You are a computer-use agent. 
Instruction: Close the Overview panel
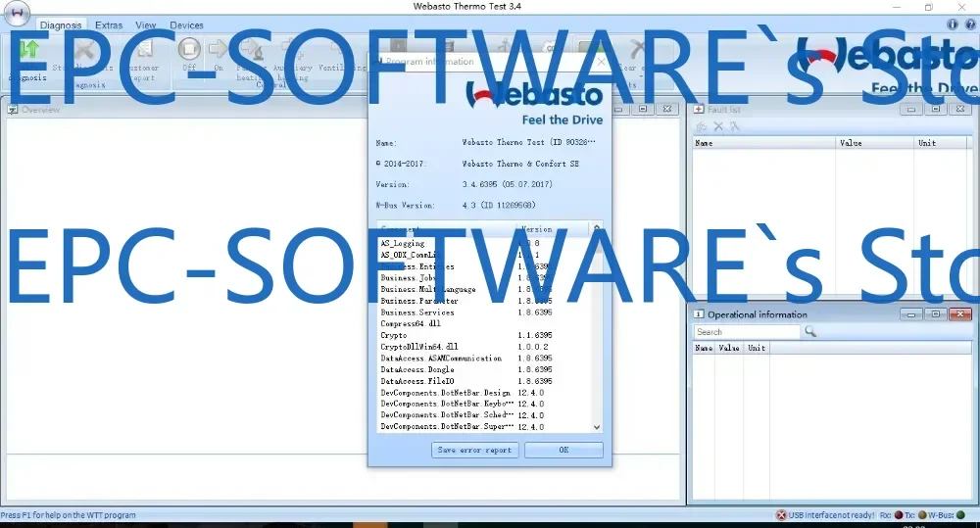(666, 110)
